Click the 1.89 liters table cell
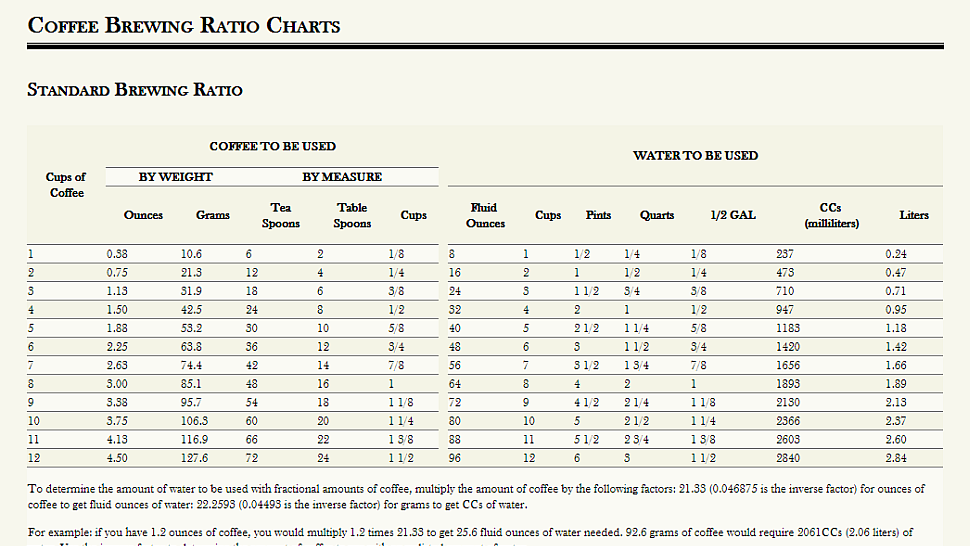The height and width of the screenshot is (546, 970). tap(896, 382)
